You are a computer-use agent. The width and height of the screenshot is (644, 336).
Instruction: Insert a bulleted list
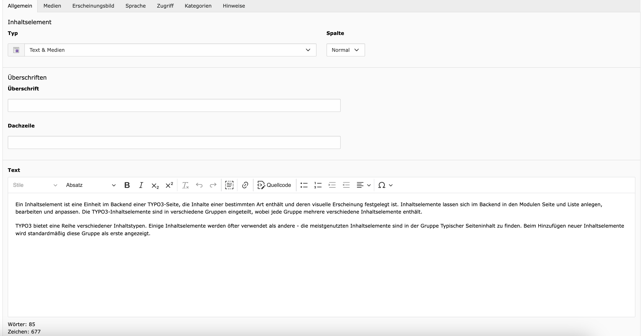[304, 185]
